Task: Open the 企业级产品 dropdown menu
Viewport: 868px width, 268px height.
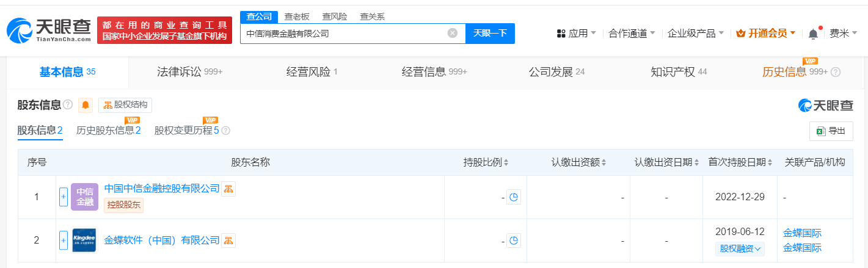Action: coord(695,34)
